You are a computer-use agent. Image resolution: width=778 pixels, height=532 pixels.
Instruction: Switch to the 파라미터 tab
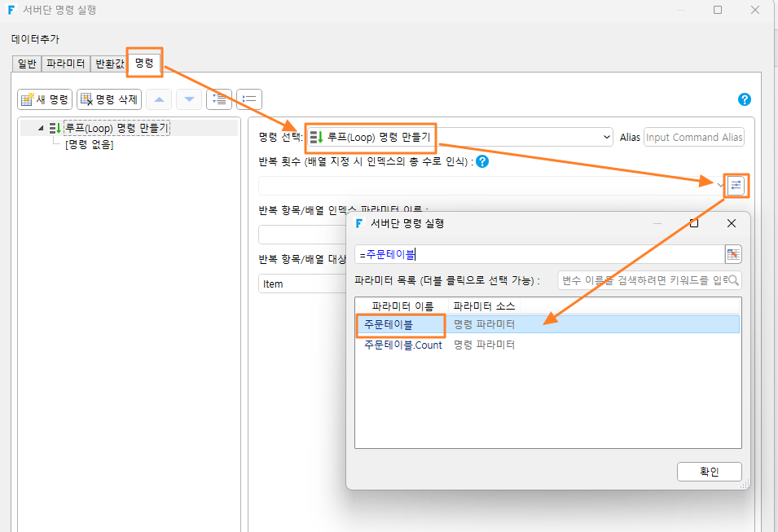[65, 64]
